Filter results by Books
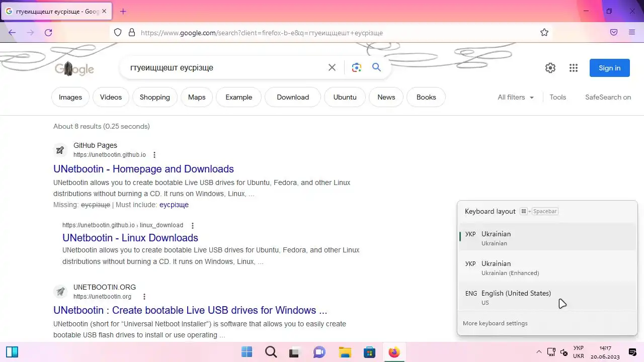Screen dimensions: 644x362 click(x=426, y=97)
